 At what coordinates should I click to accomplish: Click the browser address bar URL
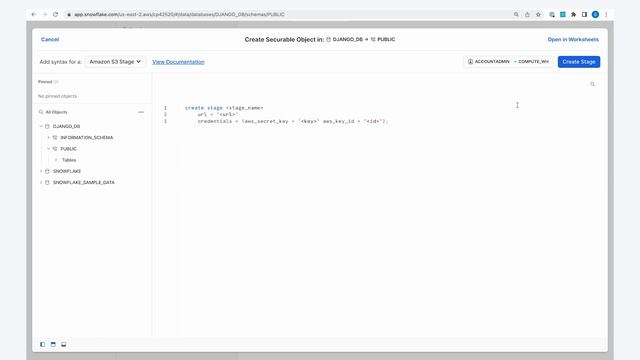pyautogui.click(x=180, y=14)
